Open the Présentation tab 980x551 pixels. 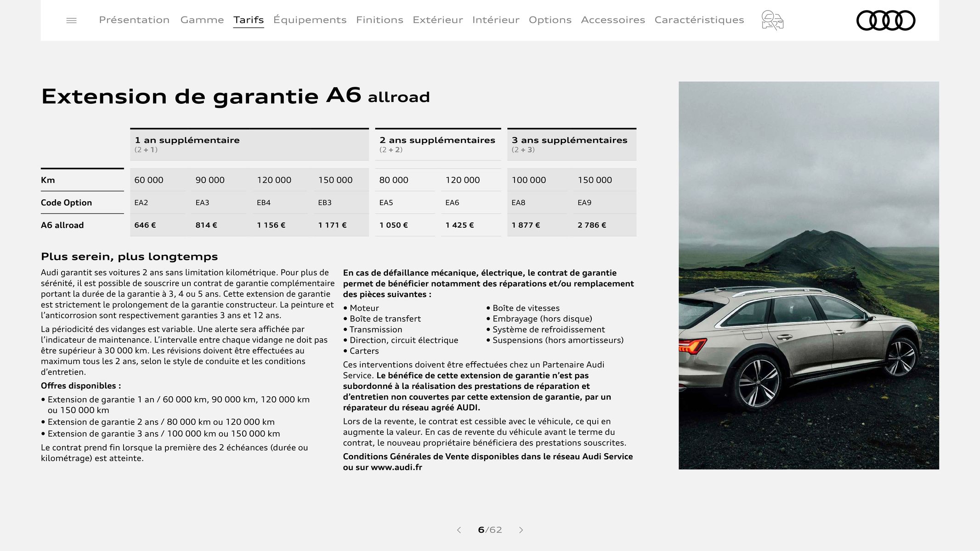134,20
